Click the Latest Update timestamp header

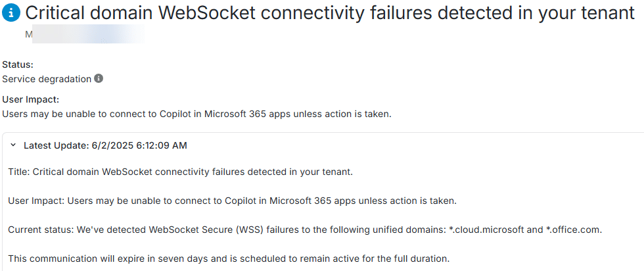(x=105, y=145)
